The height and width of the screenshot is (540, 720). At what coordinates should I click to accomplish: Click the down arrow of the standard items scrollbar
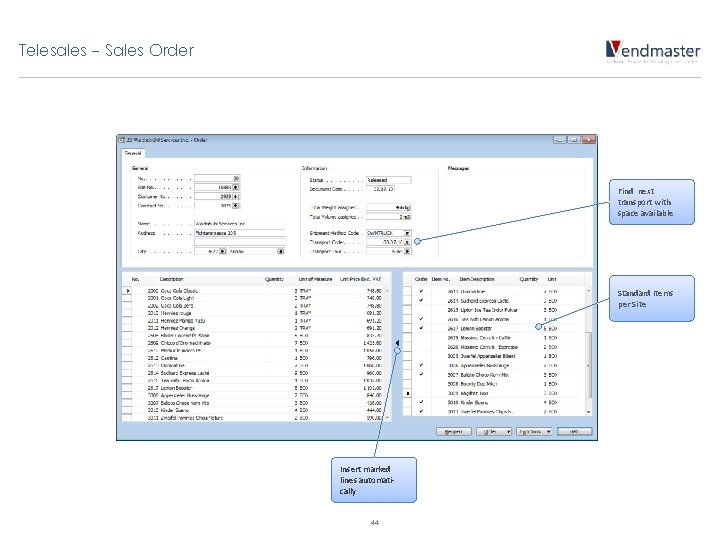(589, 412)
